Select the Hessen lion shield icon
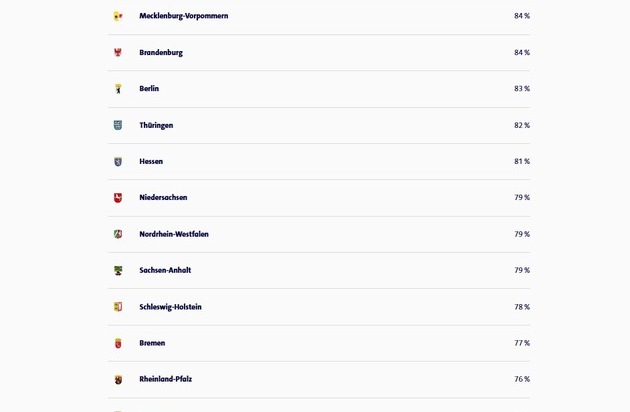The height and width of the screenshot is (412, 630). point(118,162)
